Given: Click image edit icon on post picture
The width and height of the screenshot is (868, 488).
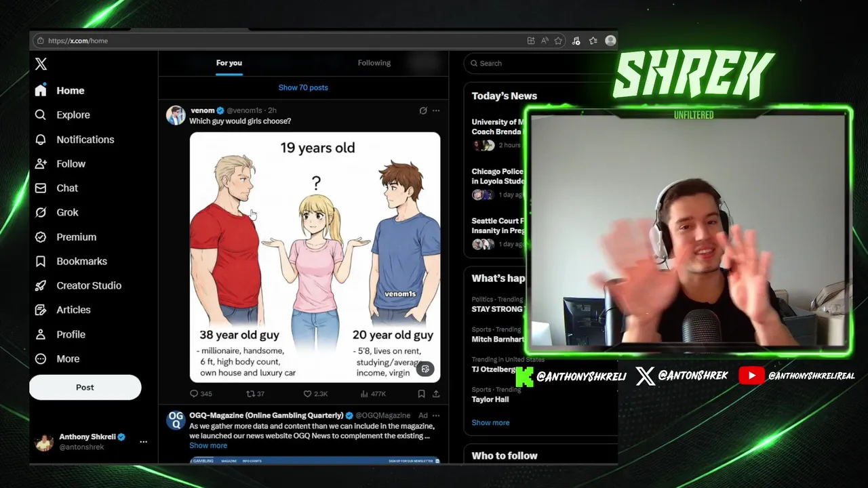Looking at the screenshot, I should (425, 369).
